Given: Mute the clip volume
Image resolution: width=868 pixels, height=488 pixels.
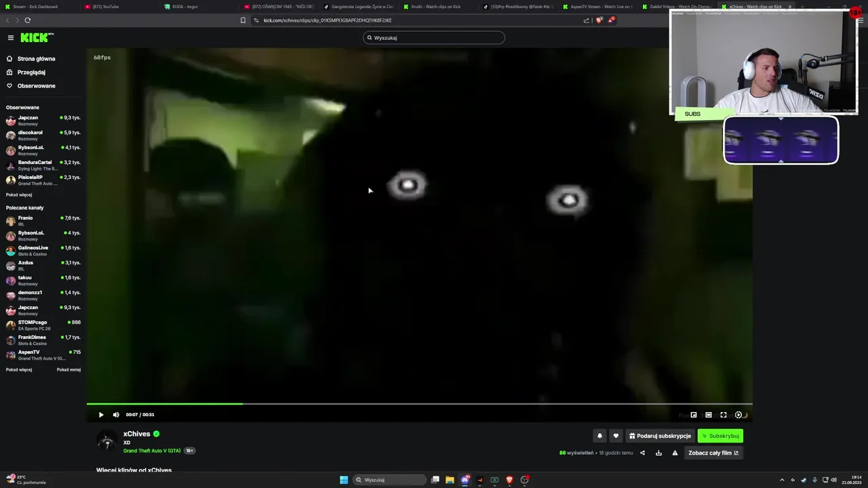Looking at the screenshot, I should click(x=116, y=415).
